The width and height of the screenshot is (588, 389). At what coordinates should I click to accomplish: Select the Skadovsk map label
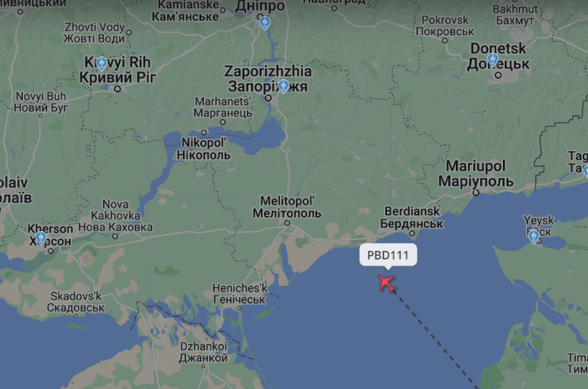tap(75, 302)
